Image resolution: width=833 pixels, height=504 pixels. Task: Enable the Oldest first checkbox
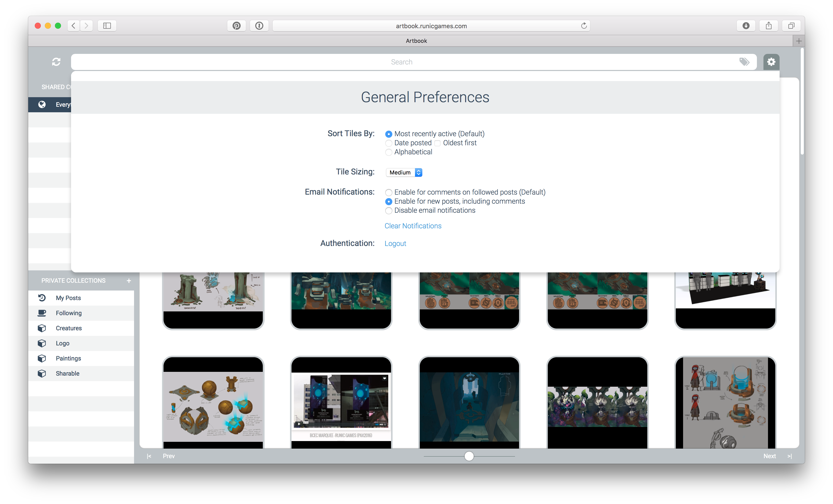click(x=437, y=143)
